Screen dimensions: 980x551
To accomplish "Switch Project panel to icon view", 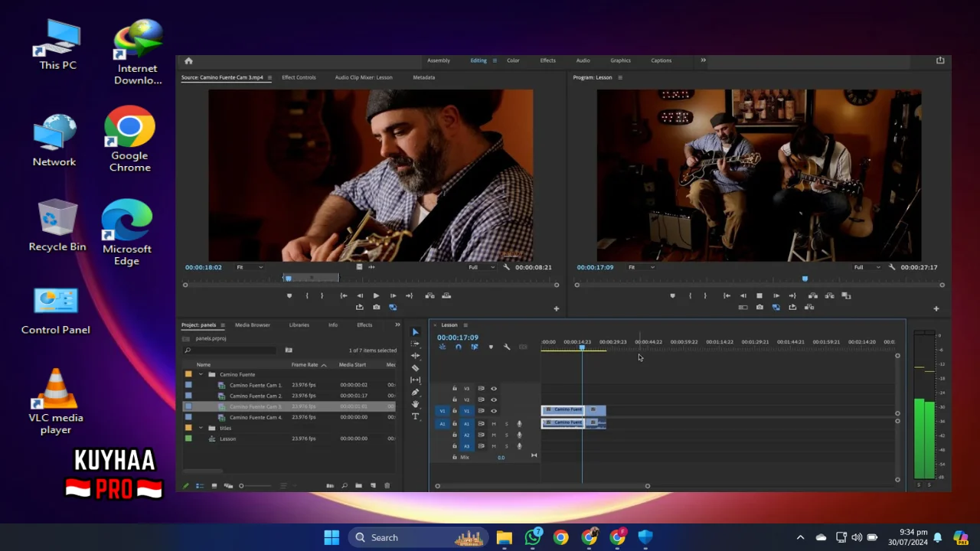I will pos(214,486).
